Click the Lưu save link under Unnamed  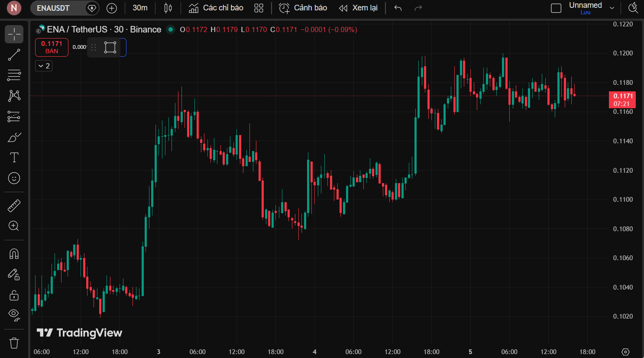tap(586, 13)
